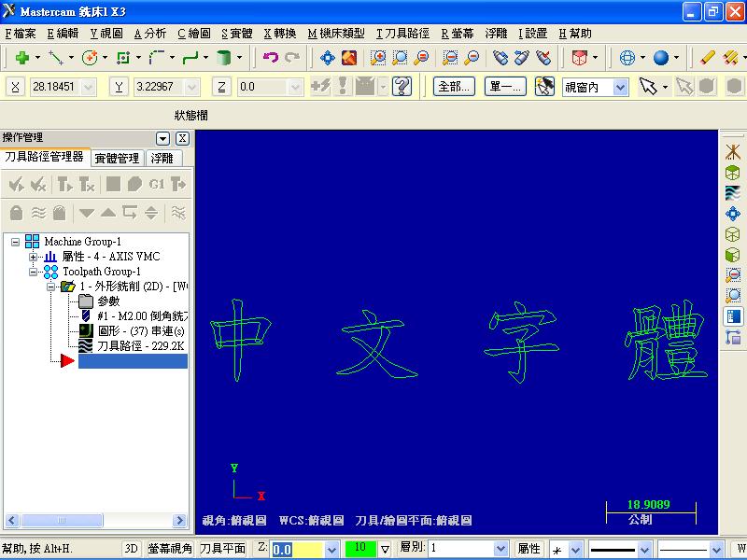Click the green isometric cube icon in right toolbar
The image size is (747, 560).
click(732, 173)
